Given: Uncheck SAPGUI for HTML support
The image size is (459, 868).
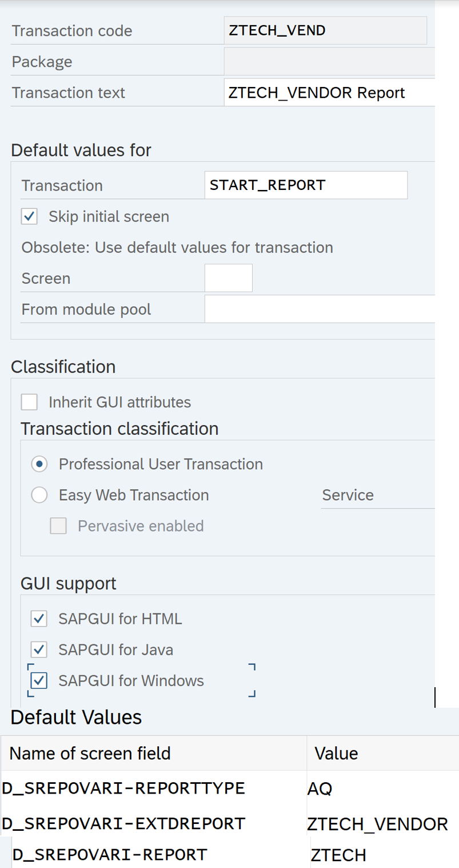Looking at the screenshot, I should pyautogui.click(x=39, y=619).
